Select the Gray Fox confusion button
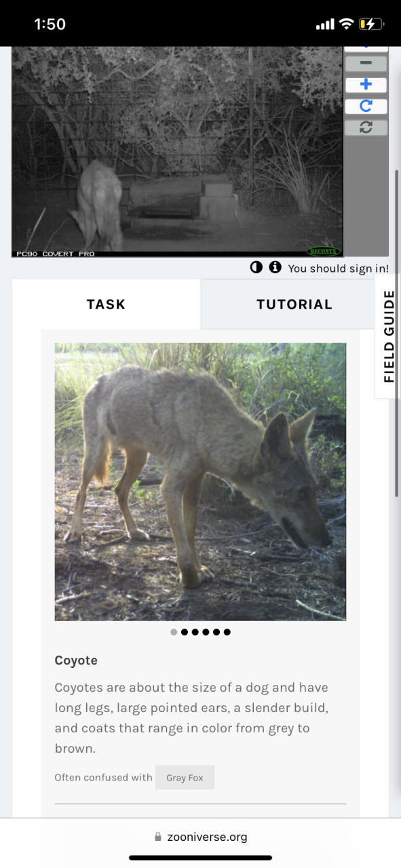This screenshot has width=401, height=868. coord(185,778)
